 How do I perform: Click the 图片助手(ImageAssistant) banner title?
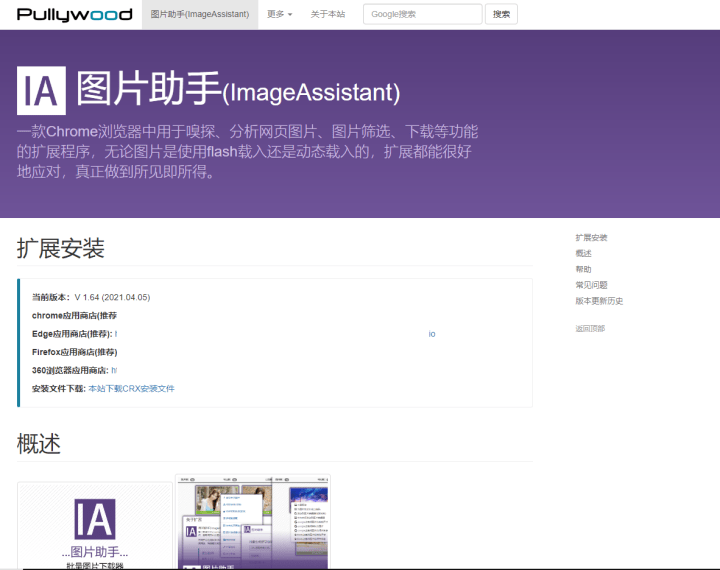(x=238, y=89)
